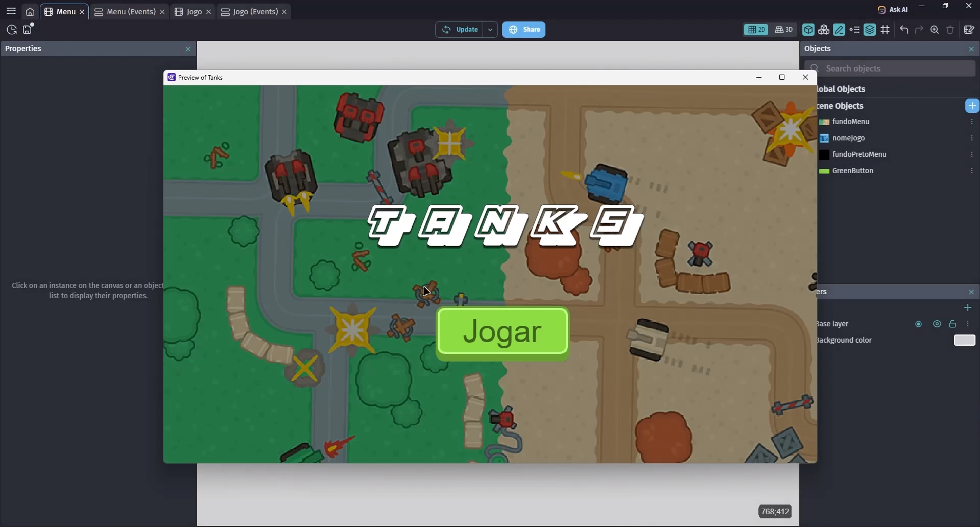Click the undo arrow

904,30
